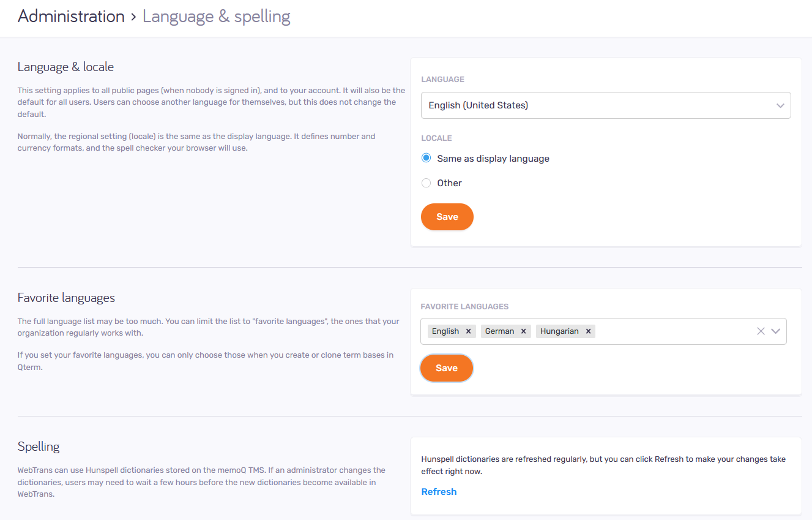Remove the German language tag
812x520 pixels.
524,331
